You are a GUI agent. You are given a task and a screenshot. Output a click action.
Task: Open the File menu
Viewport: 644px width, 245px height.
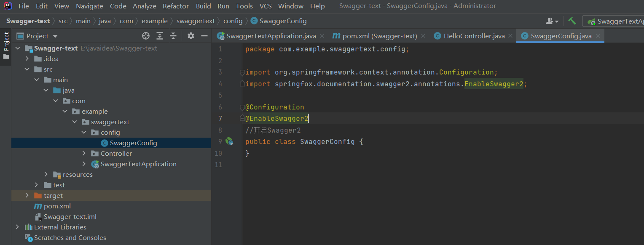[24, 6]
